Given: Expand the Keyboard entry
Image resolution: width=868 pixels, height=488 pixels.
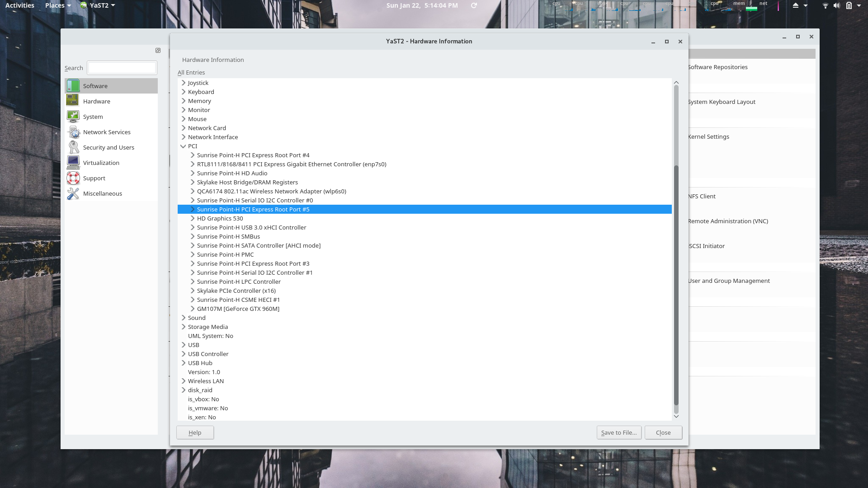Looking at the screenshot, I should coord(184,92).
